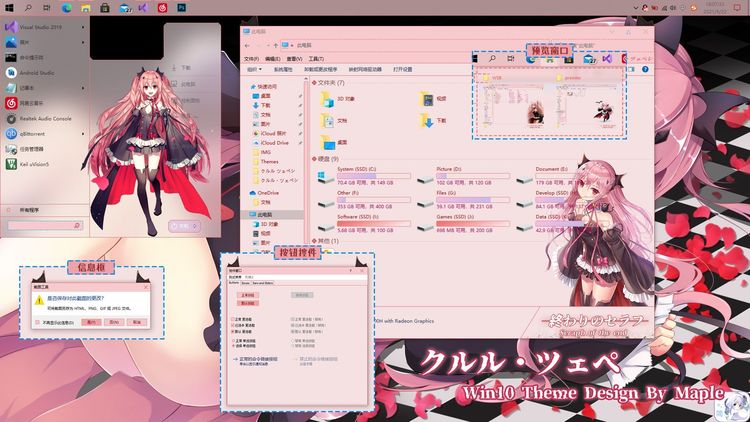Click the Windows Start button on the top taskbar
Image resolution: width=750 pixels, height=422 pixels.
(x=9, y=8)
